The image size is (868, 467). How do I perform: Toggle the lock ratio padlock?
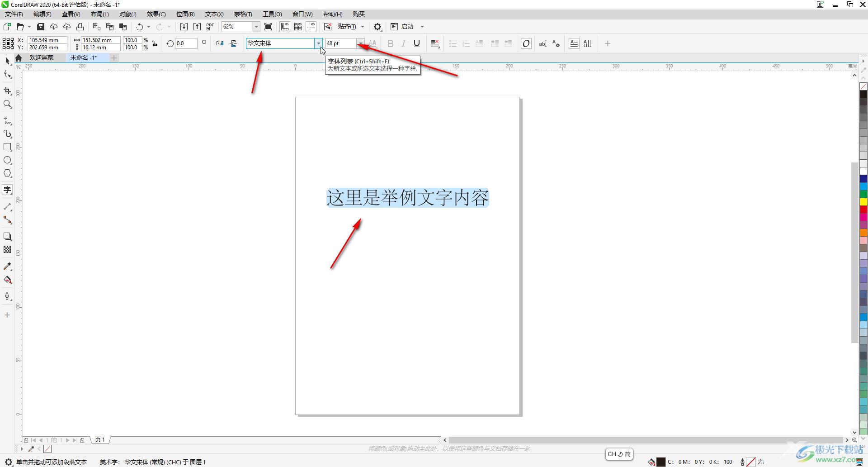[x=155, y=43]
